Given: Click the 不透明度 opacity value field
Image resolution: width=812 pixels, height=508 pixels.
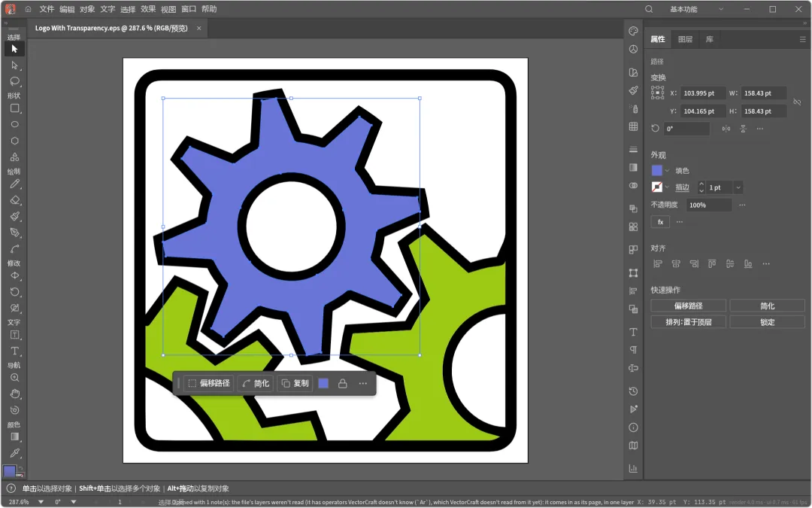Looking at the screenshot, I should [709, 205].
